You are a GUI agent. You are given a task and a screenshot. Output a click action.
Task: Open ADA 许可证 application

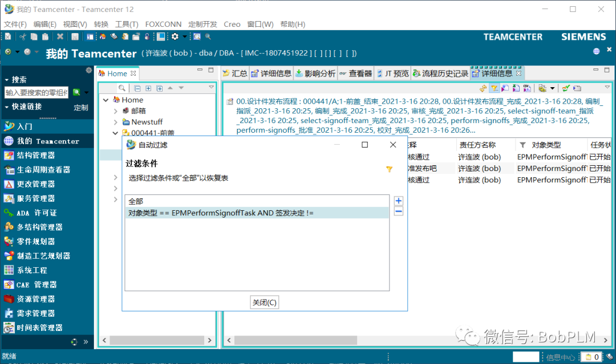48,212
